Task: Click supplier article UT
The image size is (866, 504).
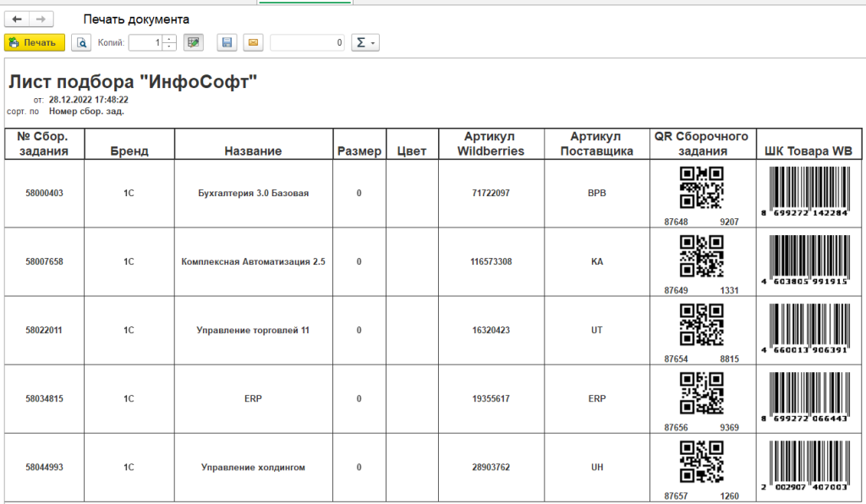Action: pos(597,330)
